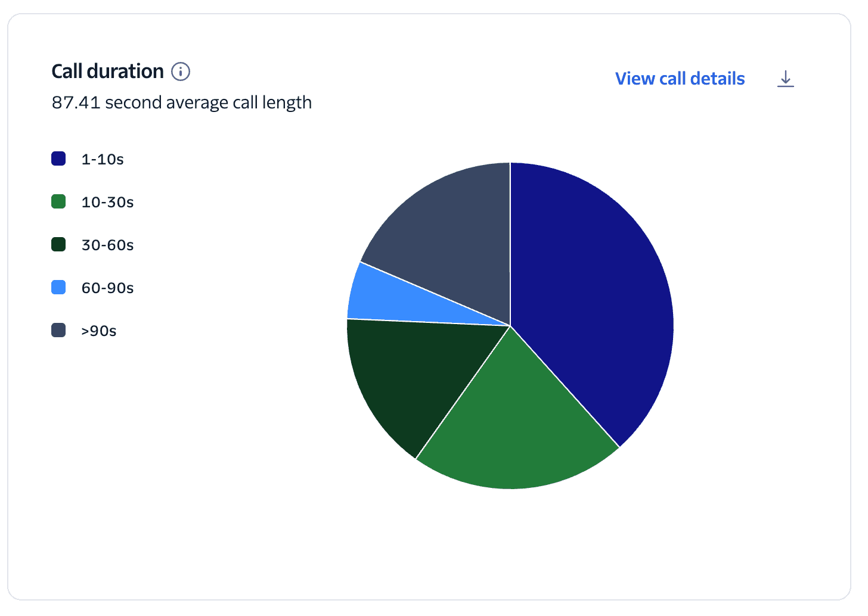Click the average call length text
The image size is (868, 616).
coord(181,102)
